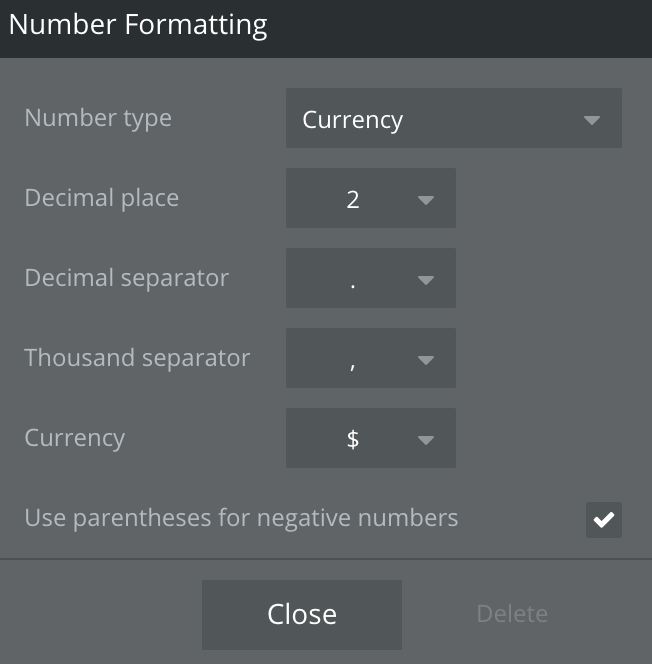Click the arrow icon in Thousand separator box
The image size is (652, 664).
point(425,360)
